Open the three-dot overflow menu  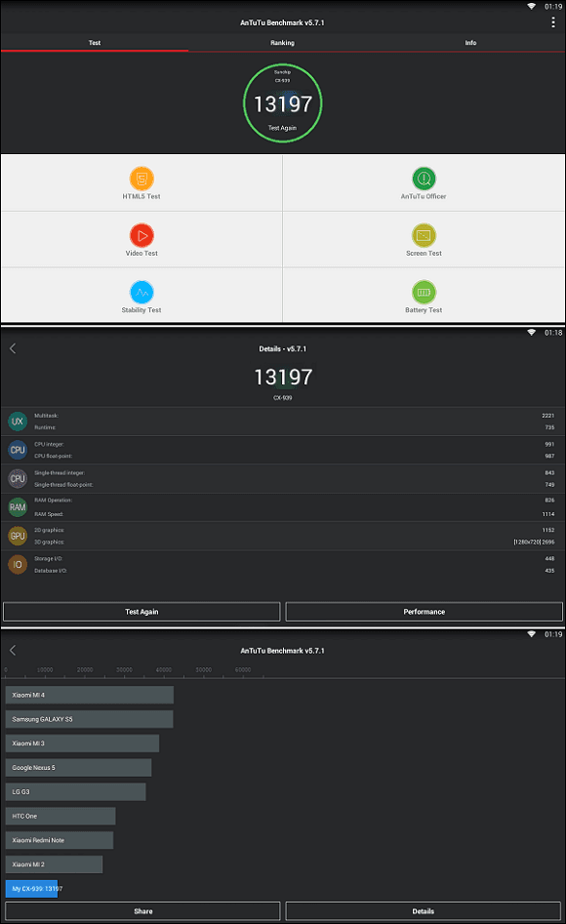coord(552,22)
